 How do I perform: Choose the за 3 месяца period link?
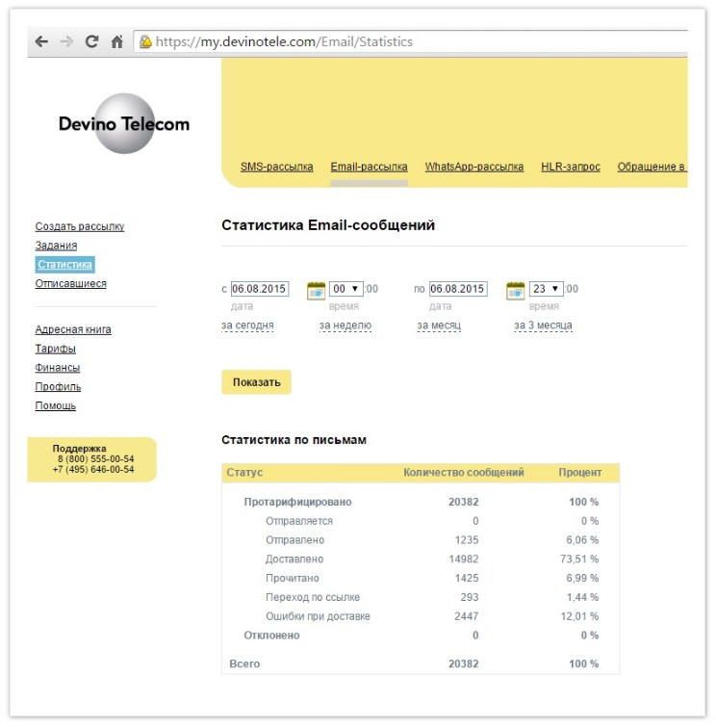coord(543,325)
